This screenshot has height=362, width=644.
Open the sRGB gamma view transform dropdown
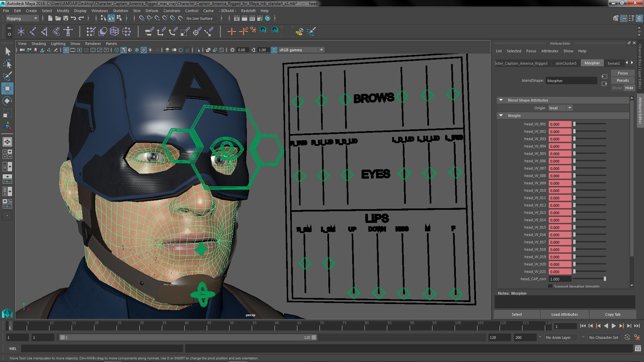click(x=301, y=50)
